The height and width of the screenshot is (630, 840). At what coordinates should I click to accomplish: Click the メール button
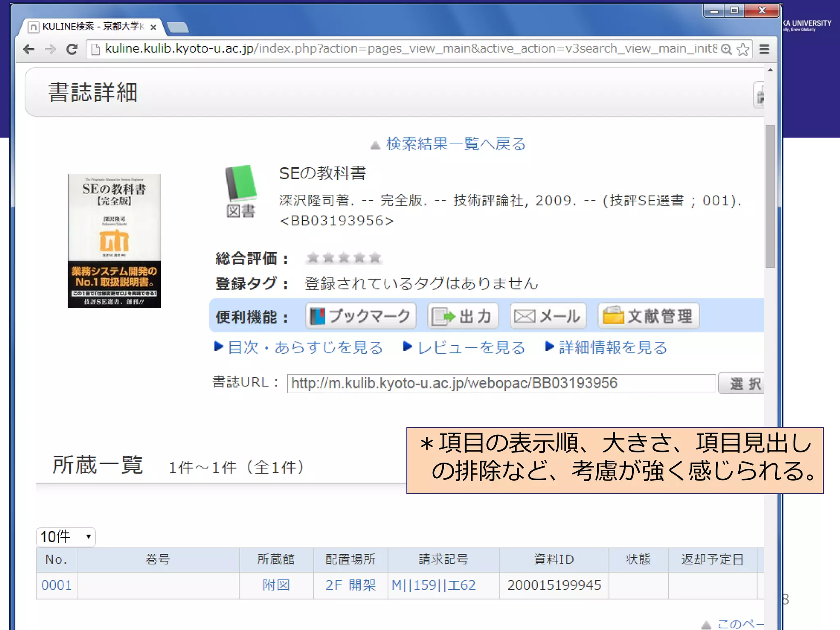coord(548,316)
